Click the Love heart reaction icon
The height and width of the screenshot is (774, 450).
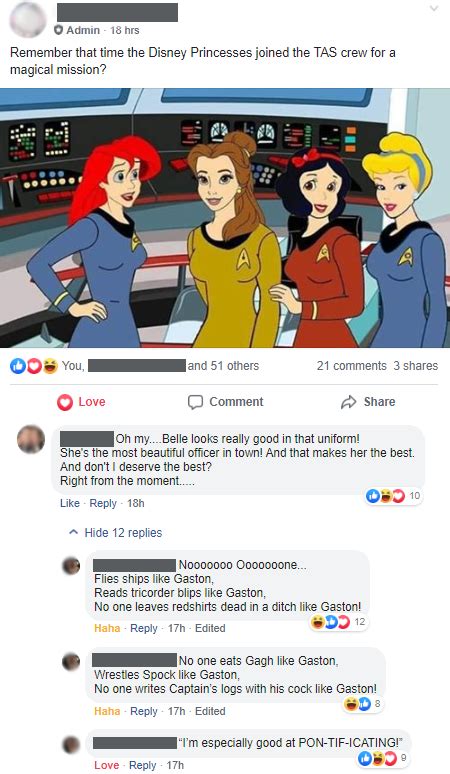click(65, 402)
